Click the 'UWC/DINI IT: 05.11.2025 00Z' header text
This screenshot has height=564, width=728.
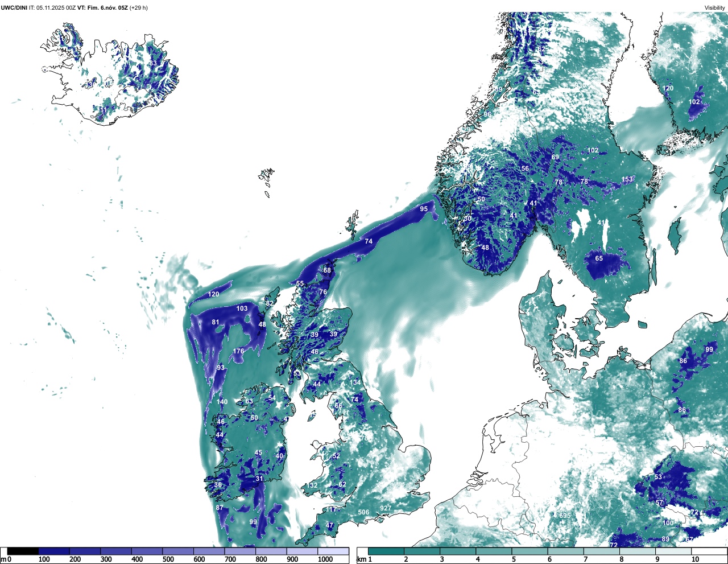point(38,7)
